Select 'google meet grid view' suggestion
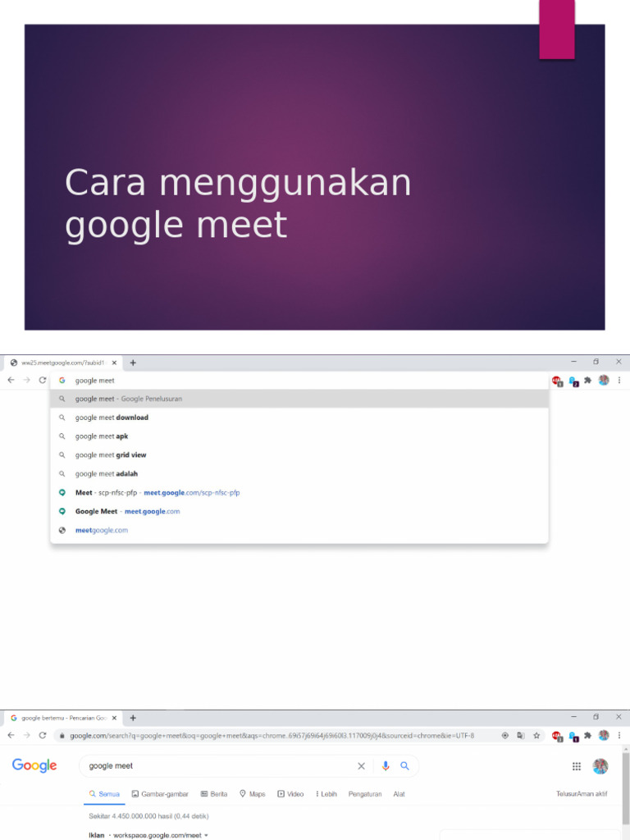 pos(299,454)
